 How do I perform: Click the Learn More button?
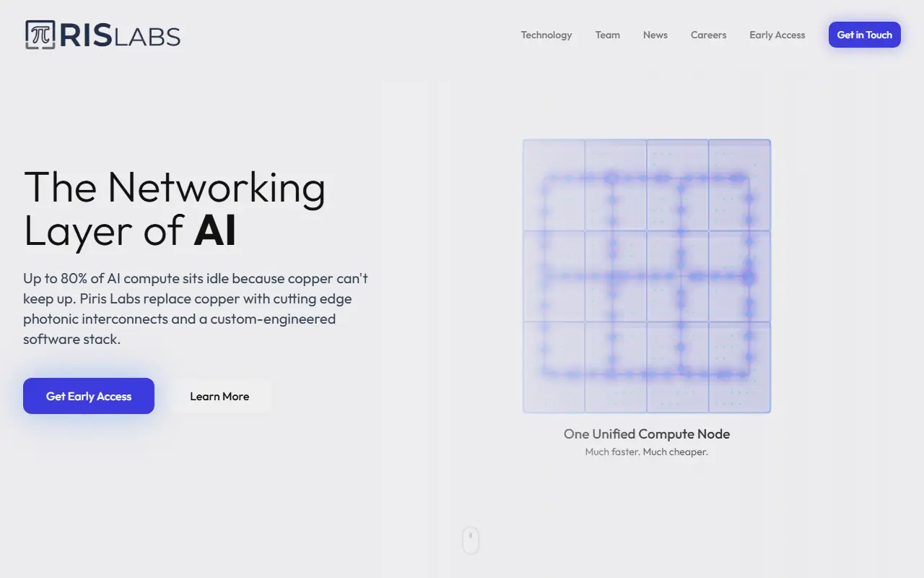pos(219,396)
